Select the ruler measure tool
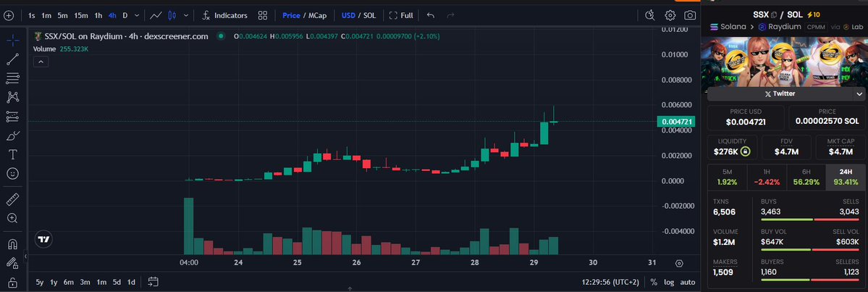The height and width of the screenshot is (292, 868). (13, 199)
